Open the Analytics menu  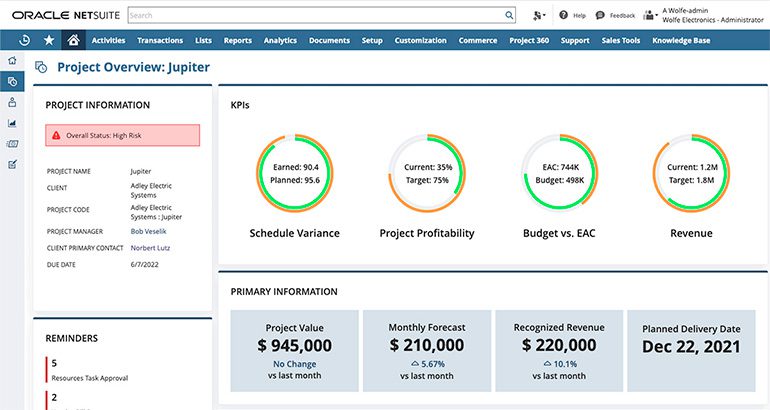(x=280, y=40)
